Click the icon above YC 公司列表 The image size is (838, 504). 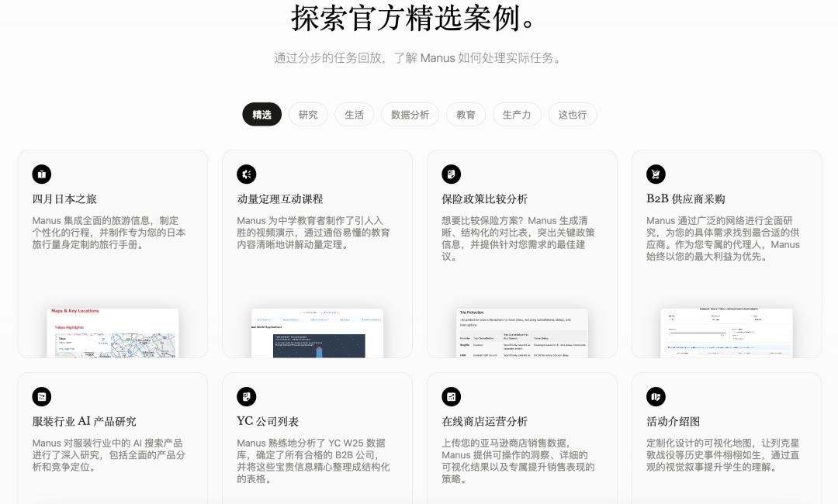coord(247,397)
